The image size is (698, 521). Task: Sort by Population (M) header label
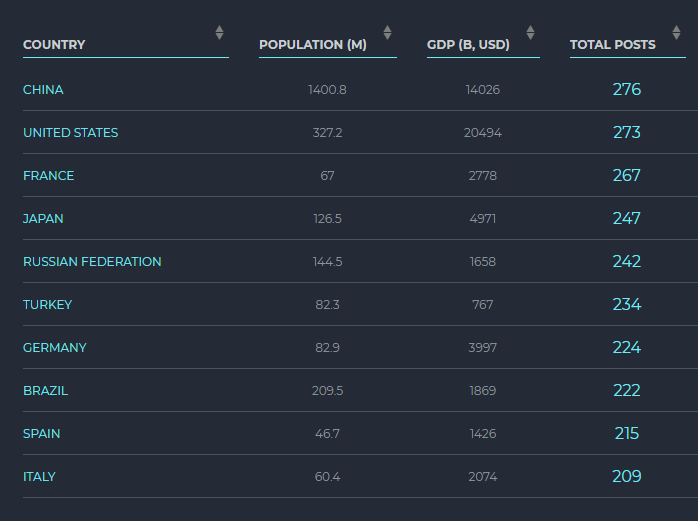coord(313,45)
